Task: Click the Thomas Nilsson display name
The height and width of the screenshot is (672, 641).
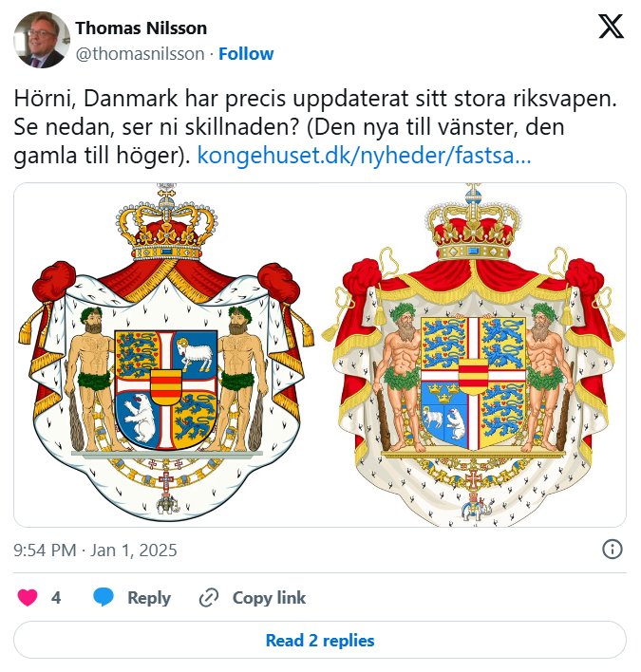Action: [x=141, y=28]
